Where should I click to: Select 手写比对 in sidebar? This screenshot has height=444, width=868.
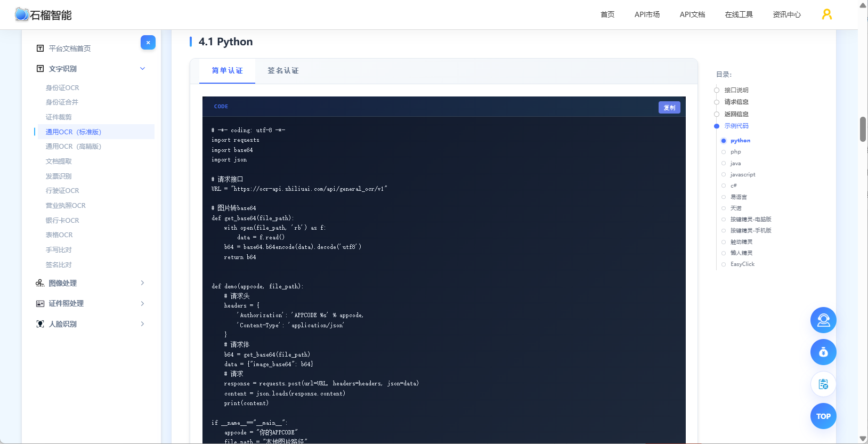tap(59, 250)
